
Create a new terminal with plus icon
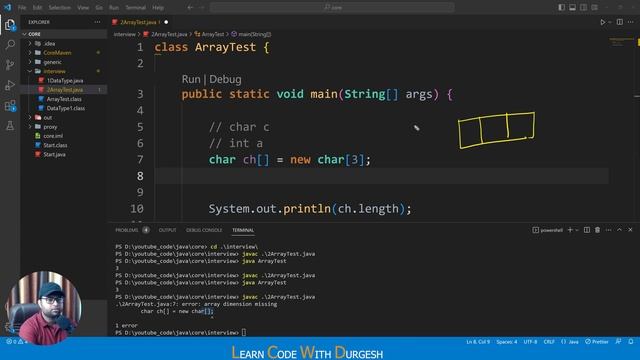pyautogui.click(x=570, y=230)
